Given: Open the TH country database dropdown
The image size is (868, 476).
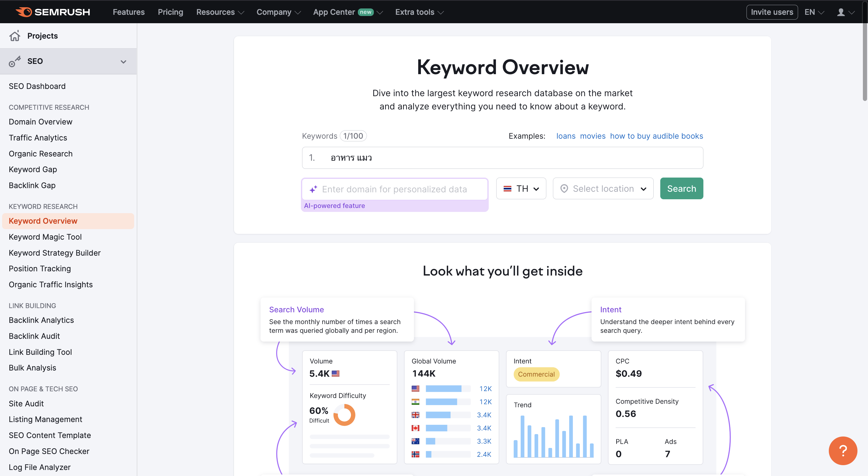Looking at the screenshot, I should point(521,188).
